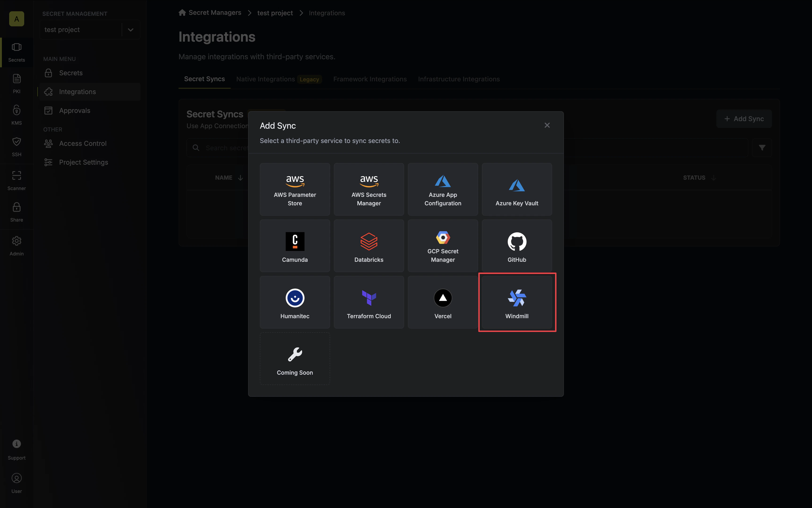Open the filter funnel button

(762, 148)
